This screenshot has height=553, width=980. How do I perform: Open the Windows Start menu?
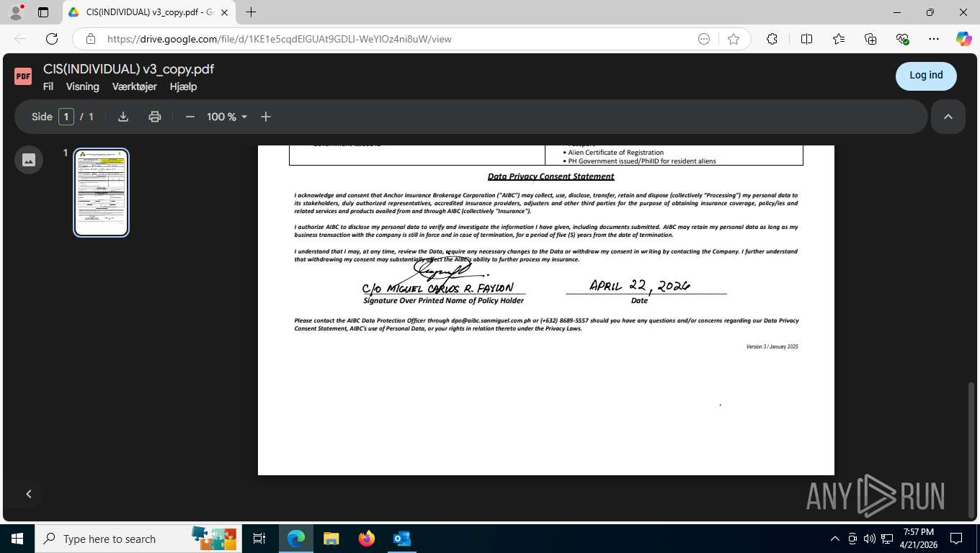tap(17, 539)
